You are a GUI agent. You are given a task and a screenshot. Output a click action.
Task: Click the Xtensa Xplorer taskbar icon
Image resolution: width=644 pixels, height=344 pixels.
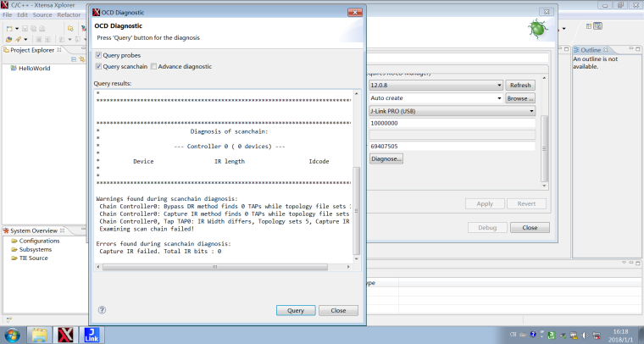tap(66, 335)
